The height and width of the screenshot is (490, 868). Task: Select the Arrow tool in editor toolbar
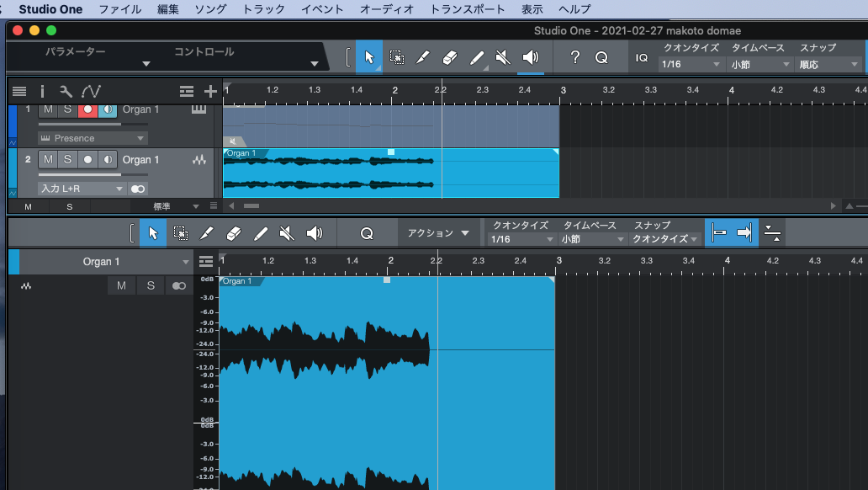coord(153,233)
